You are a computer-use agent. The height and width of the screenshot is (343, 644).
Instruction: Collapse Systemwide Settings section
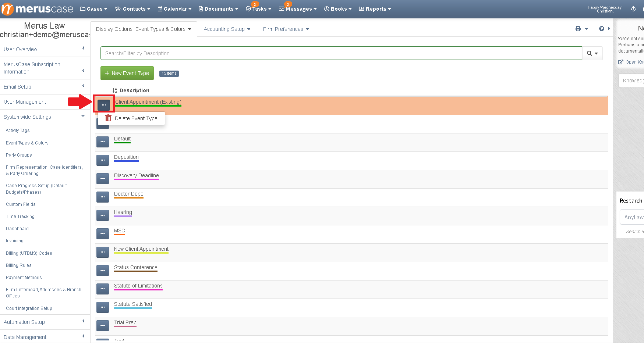click(x=44, y=117)
